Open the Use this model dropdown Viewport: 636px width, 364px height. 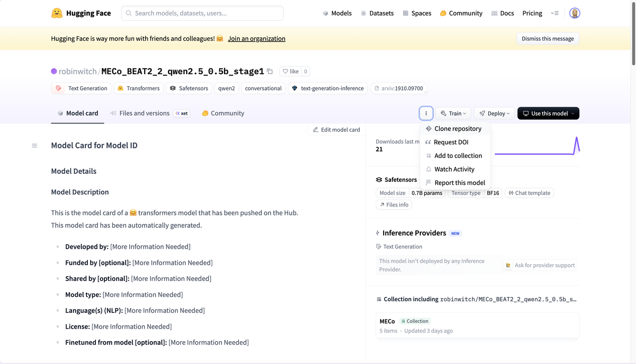coord(548,113)
